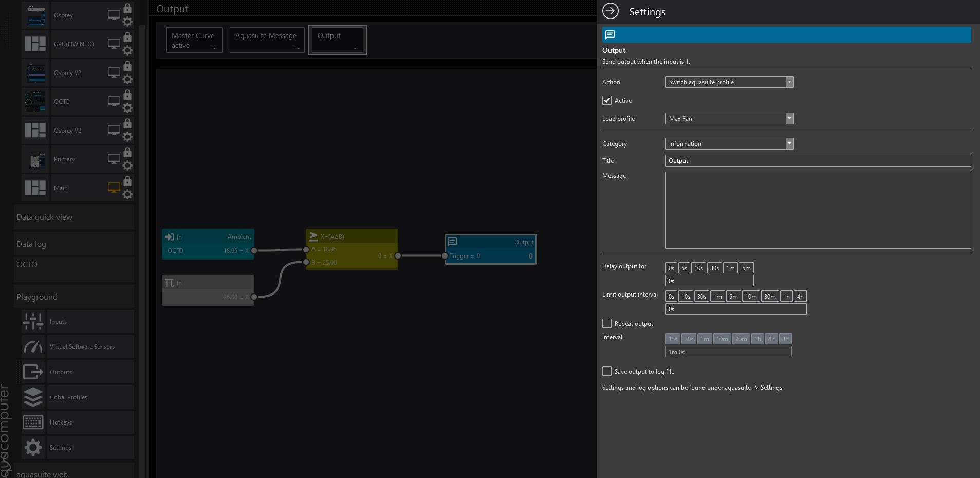Set limit output interval to 30m
Viewport: 980px width, 478px height.
point(769,297)
